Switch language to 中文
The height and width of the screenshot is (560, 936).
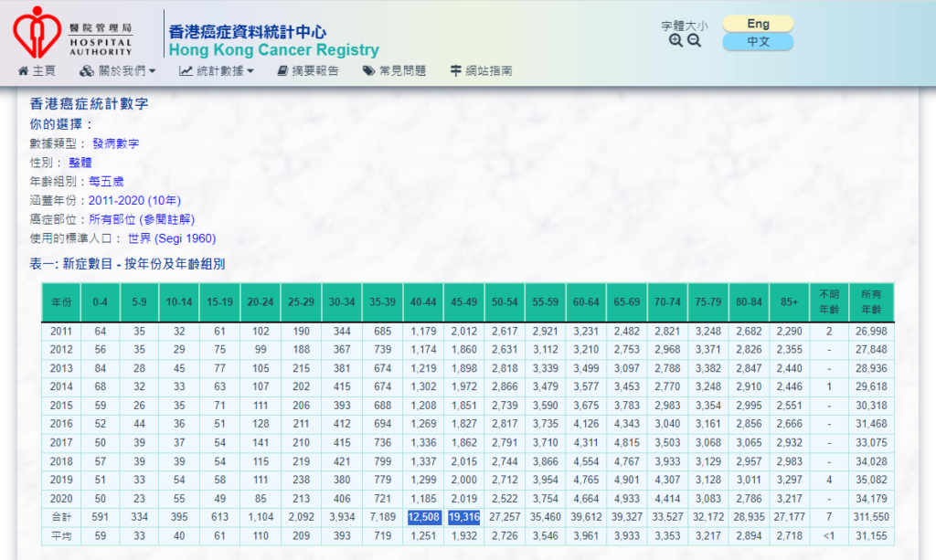(x=758, y=42)
